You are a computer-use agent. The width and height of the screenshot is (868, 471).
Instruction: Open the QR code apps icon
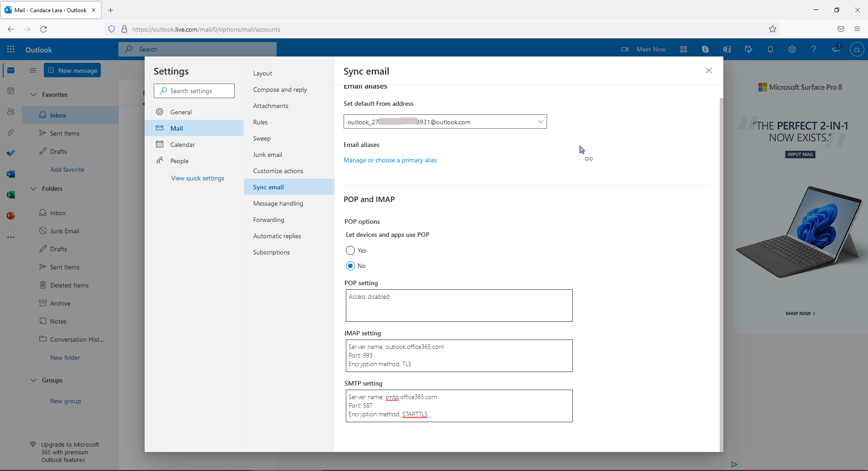684,49
